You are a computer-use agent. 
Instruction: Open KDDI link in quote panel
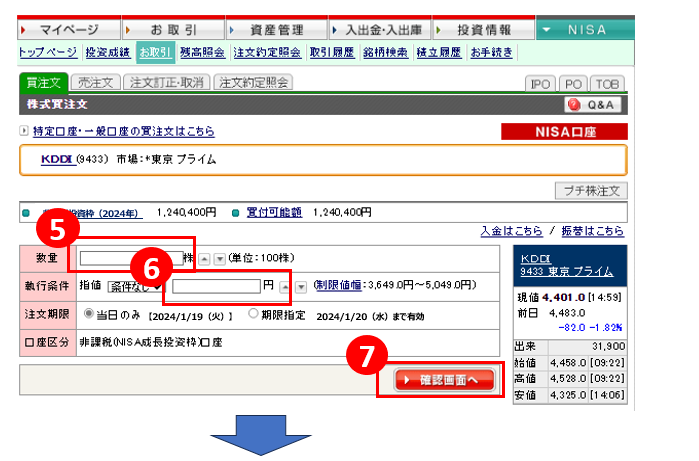535,259
